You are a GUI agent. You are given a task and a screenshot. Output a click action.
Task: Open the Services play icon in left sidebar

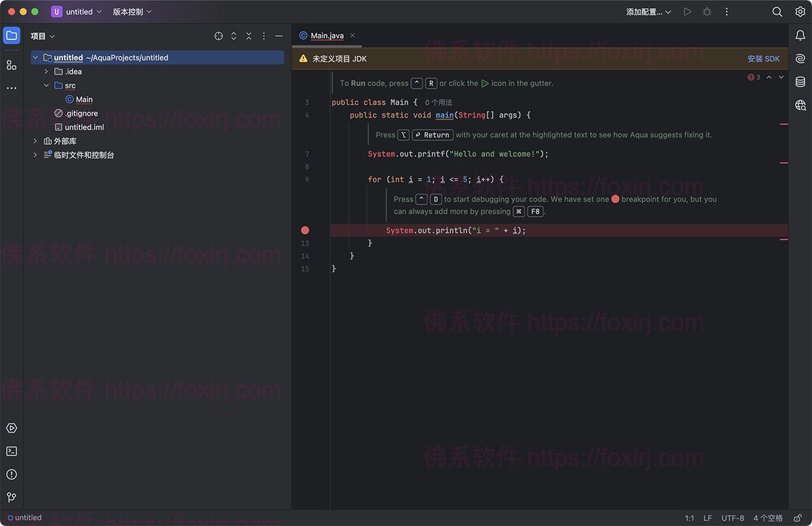[11, 428]
